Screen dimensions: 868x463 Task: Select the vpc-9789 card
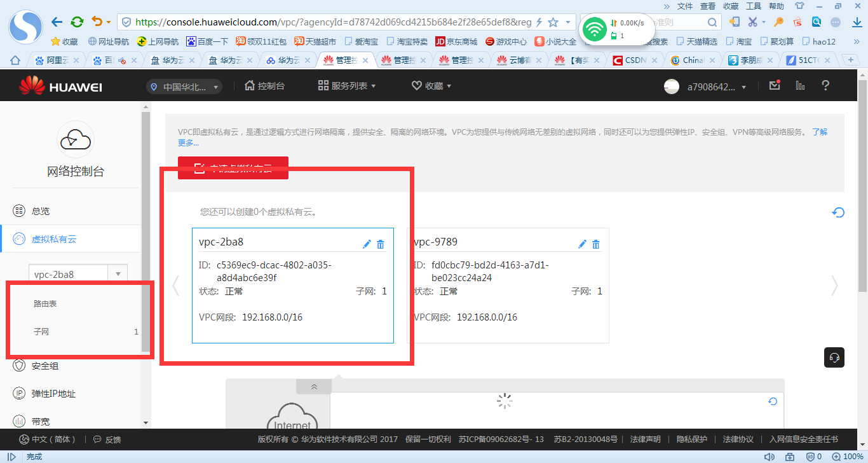coord(508,286)
